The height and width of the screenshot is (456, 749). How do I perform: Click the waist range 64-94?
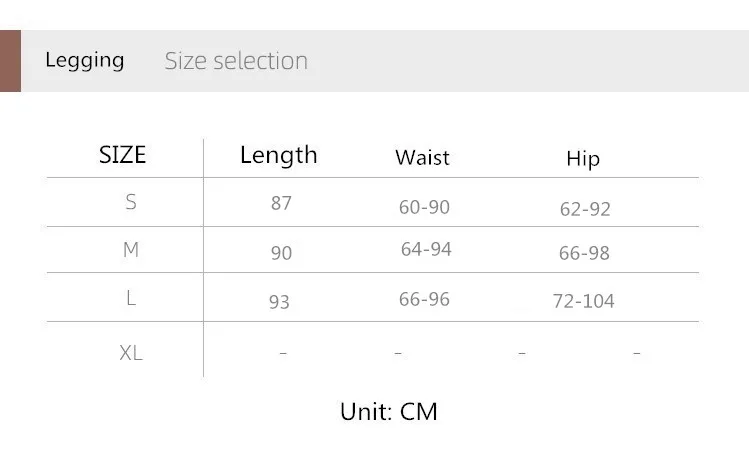tap(426, 249)
